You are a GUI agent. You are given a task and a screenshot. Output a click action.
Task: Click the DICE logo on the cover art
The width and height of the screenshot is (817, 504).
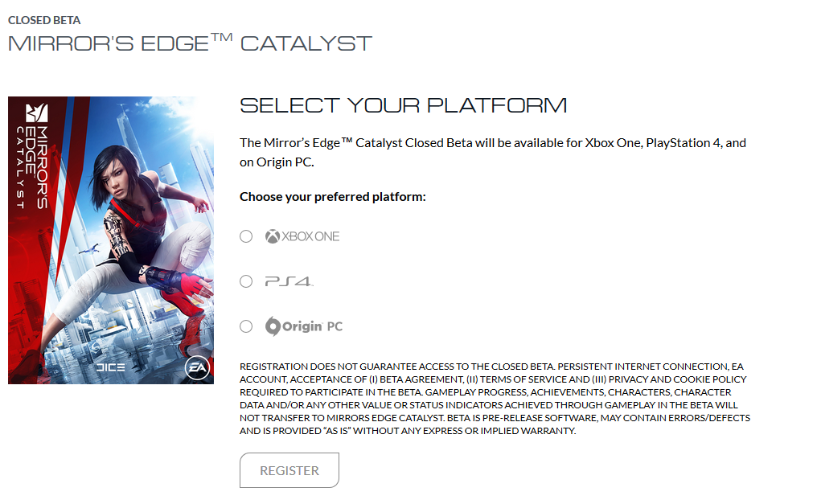point(110,367)
